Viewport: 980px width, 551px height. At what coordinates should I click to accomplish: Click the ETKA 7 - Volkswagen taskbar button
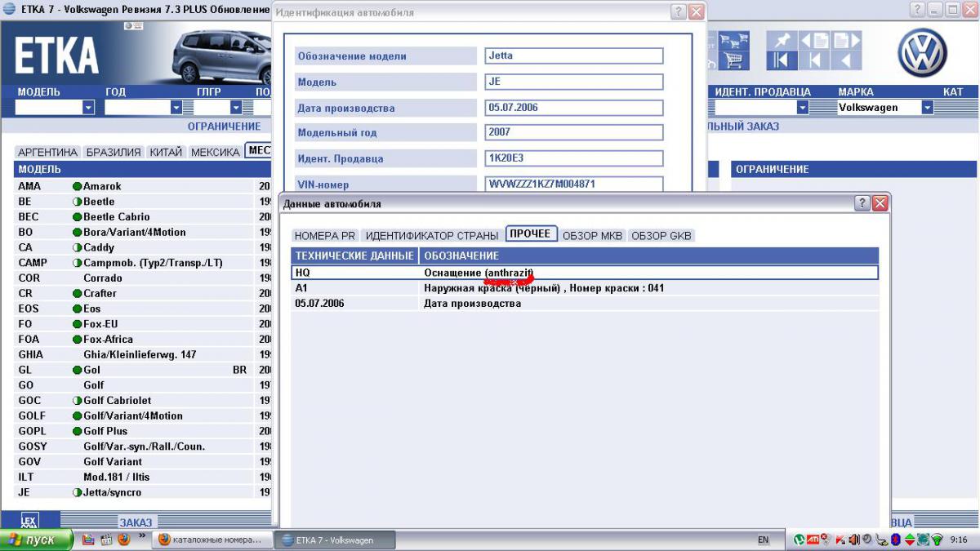tap(335, 540)
